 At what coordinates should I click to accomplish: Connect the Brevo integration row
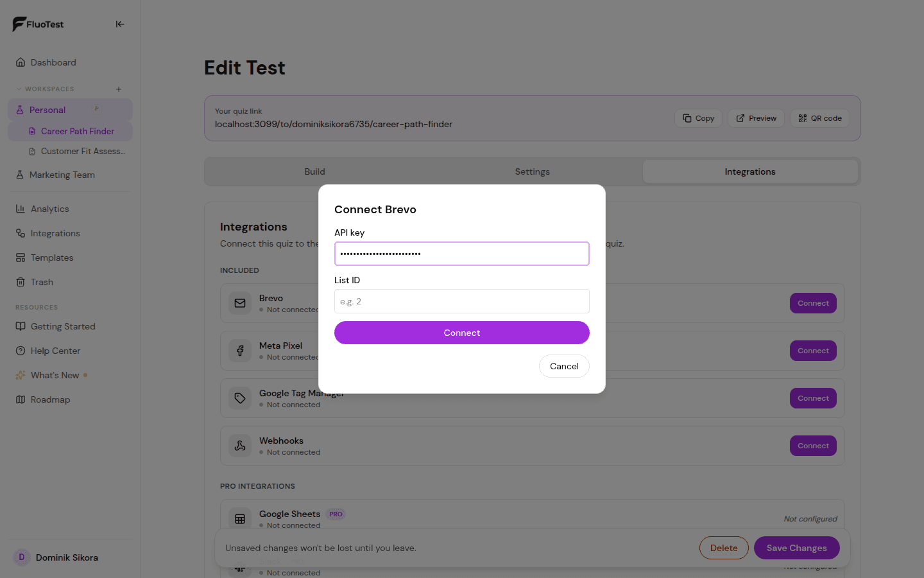813,303
